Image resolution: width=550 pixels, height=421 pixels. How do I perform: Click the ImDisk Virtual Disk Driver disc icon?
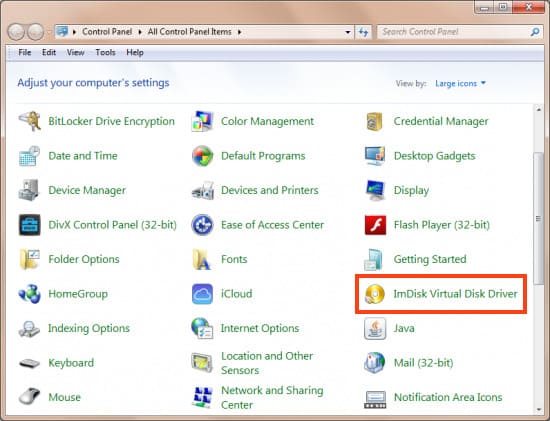(375, 294)
